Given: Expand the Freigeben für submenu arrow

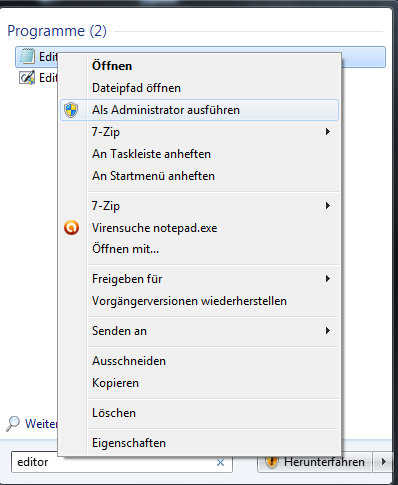Looking at the screenshot, I should click(x=328, y=279).
